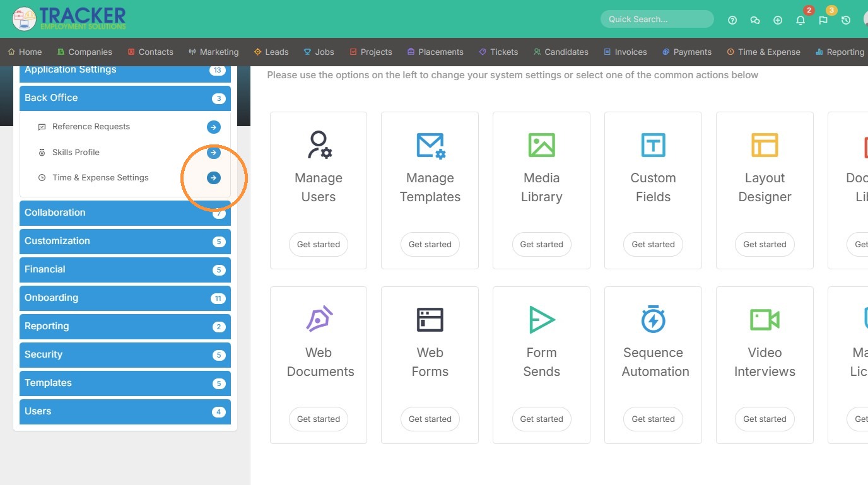Viewport: 868px width, 485px height.
Task: Open the Projects menu item
Action: click(371, 52)
